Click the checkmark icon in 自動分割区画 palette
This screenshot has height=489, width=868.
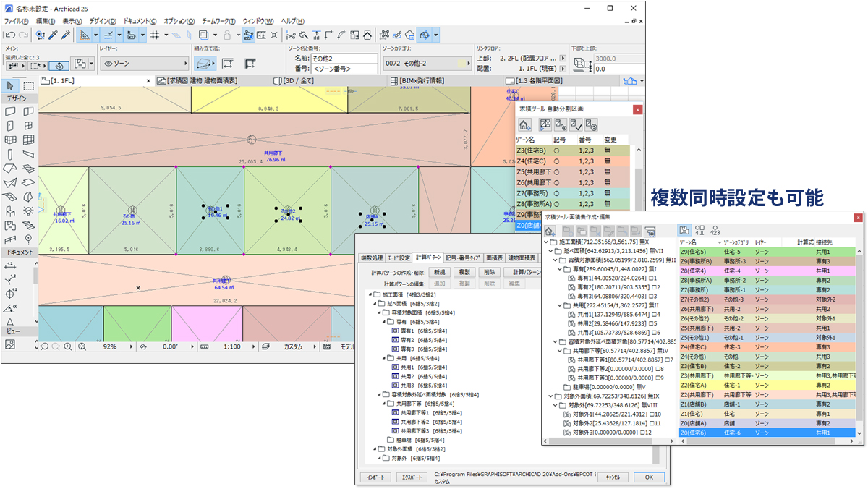coord(576,124)
